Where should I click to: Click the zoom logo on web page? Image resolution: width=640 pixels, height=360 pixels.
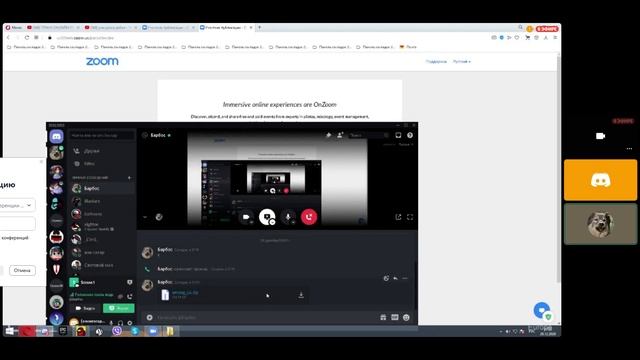102,61
